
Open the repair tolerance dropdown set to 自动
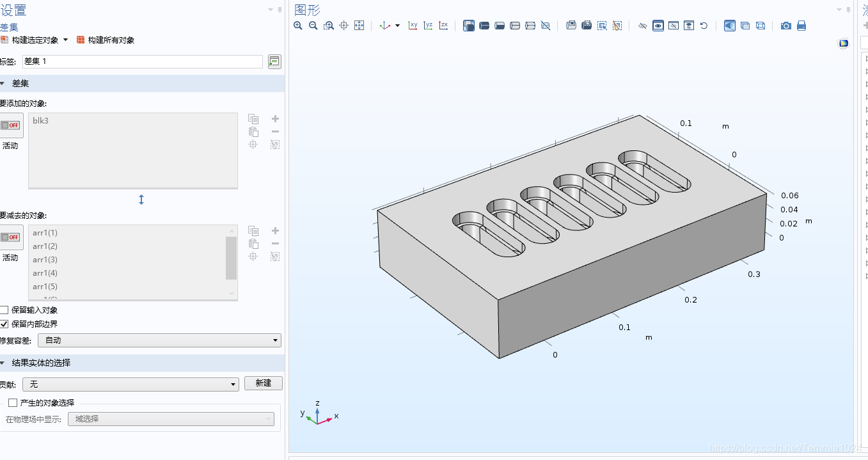159,340
